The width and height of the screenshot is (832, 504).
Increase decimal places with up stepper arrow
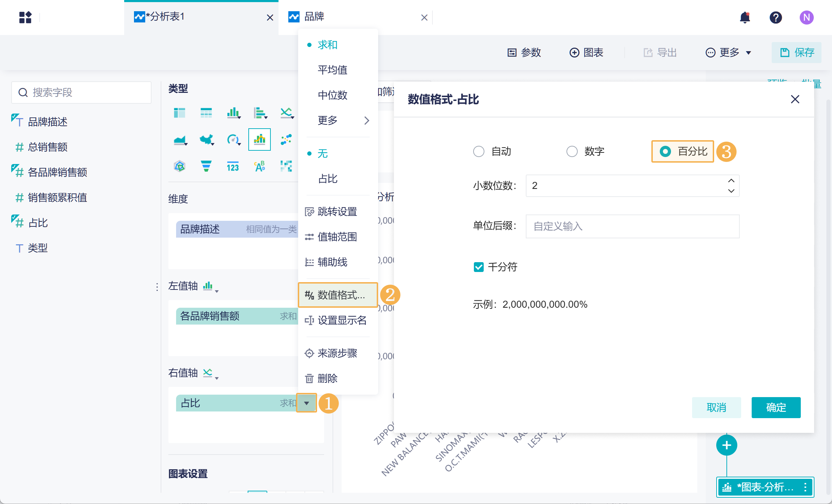point(731,181)
